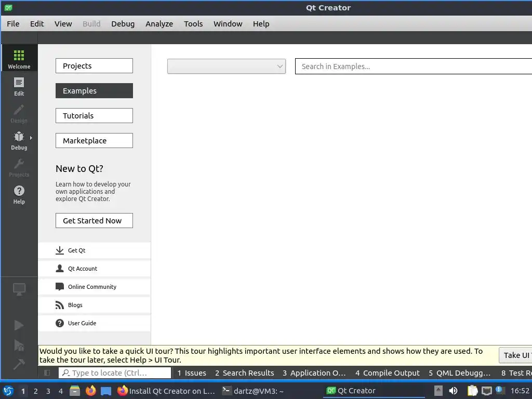Image resolution: width=532 pixels, height=399 pixels.
Task: Click the kit selector monitor icon
Action: coord(19,289)
